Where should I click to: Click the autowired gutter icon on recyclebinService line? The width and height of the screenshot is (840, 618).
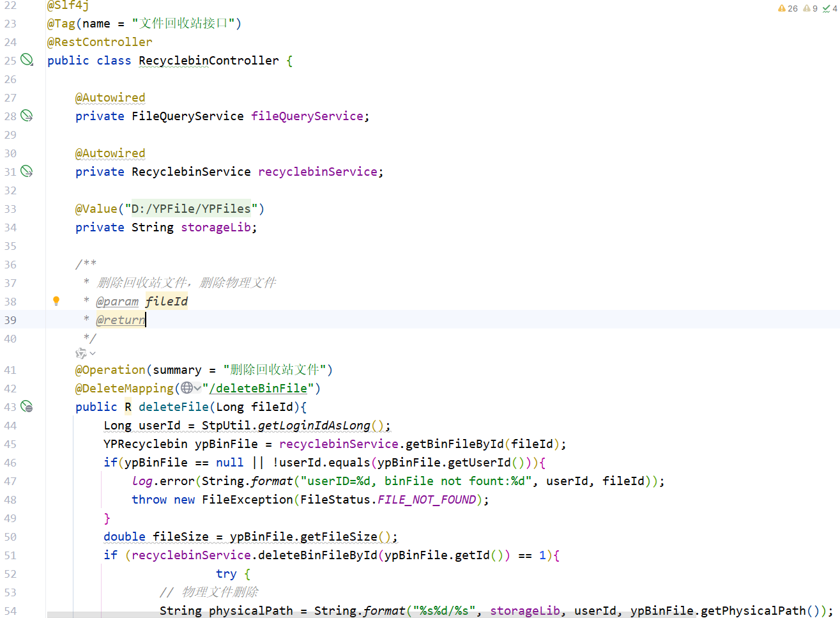click(x=27, y=171)
